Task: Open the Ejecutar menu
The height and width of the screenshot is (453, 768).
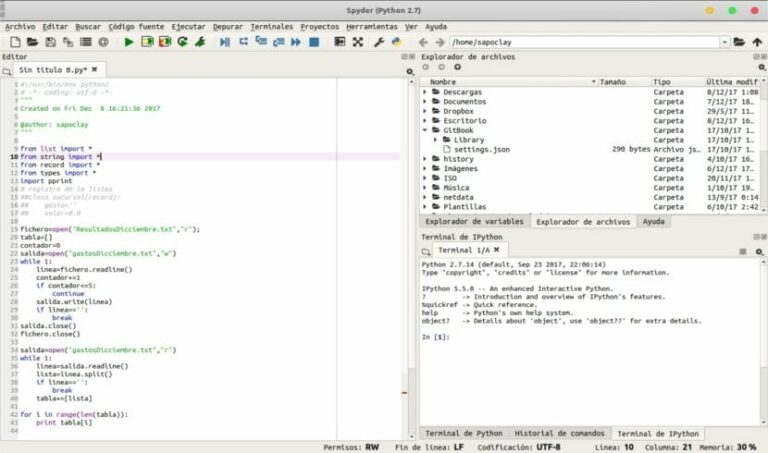Action: (x=188, y=26)
